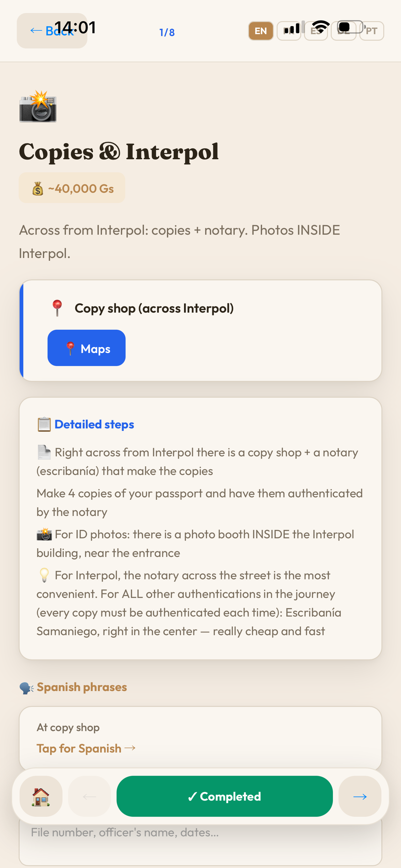This screenshot has width=401, height=868.
Task: Switch language to DE
Action: [x=344, y=31]
